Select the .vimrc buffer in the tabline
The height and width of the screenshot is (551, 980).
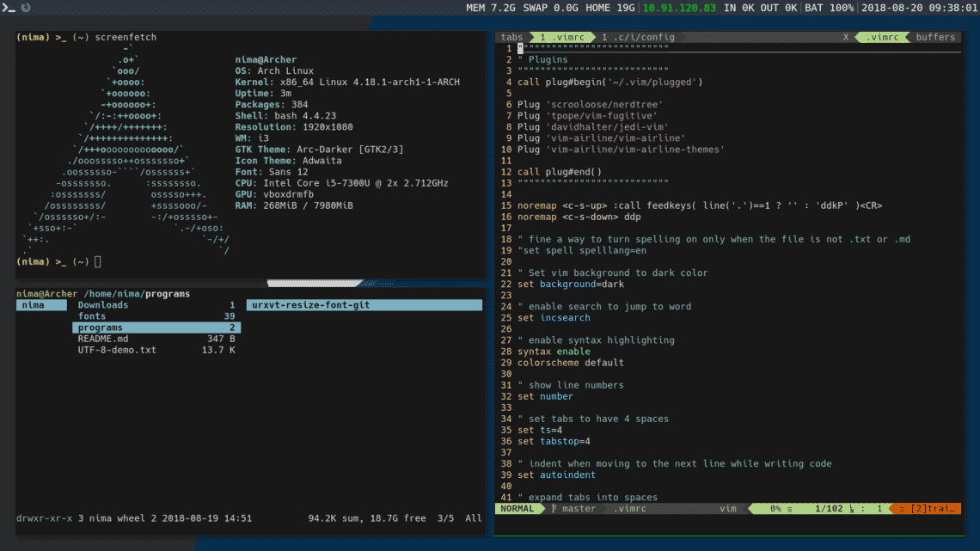[x=885, y=37]
